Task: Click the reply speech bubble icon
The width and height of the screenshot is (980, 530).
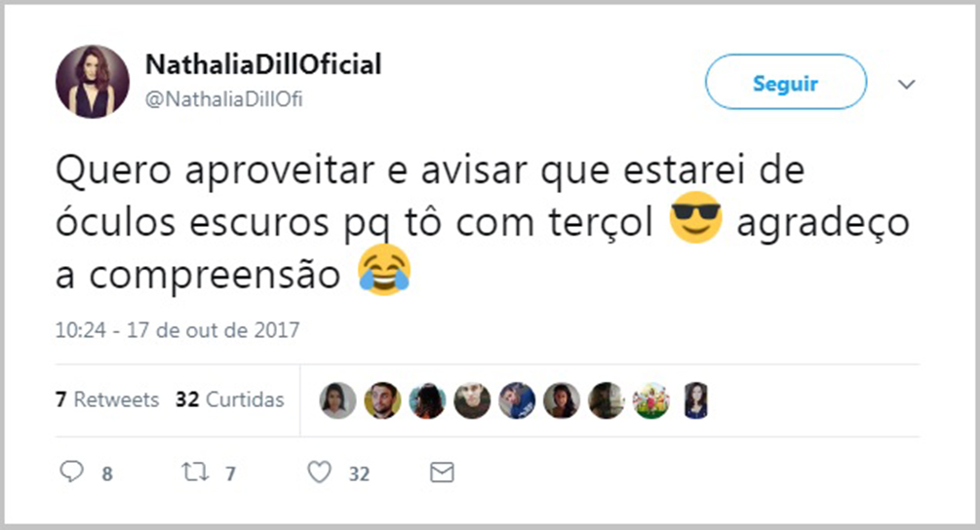Action: 71,472
